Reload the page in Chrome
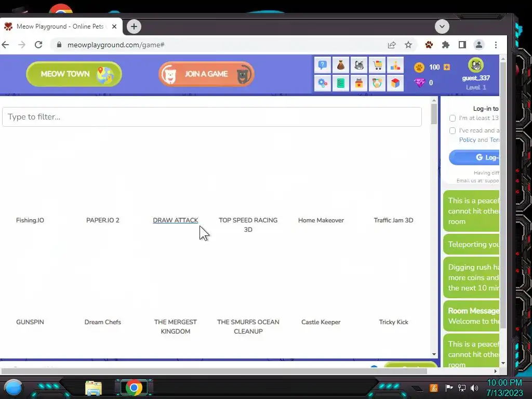 point(38,45)
